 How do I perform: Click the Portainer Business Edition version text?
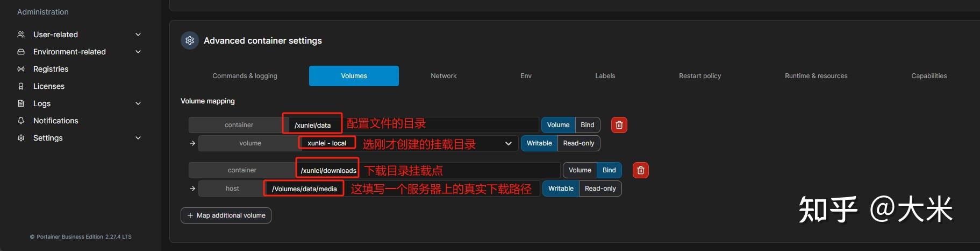pos(81,237)
